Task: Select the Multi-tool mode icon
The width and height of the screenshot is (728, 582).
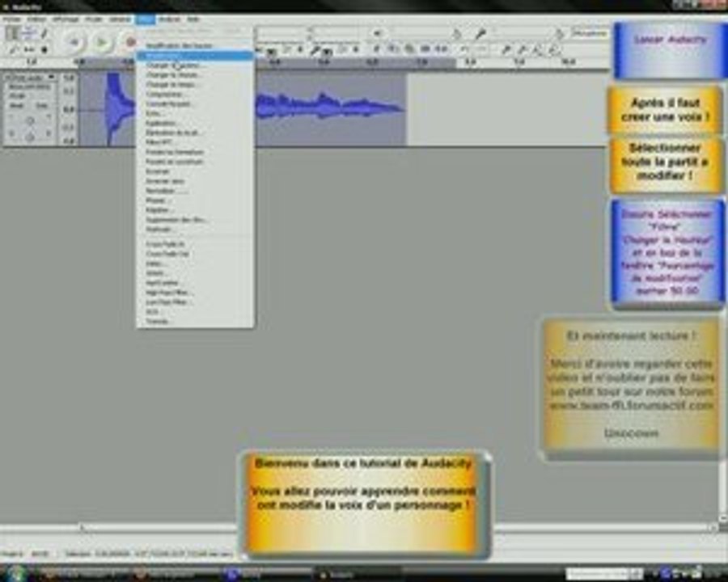Action: click(44, 49)
